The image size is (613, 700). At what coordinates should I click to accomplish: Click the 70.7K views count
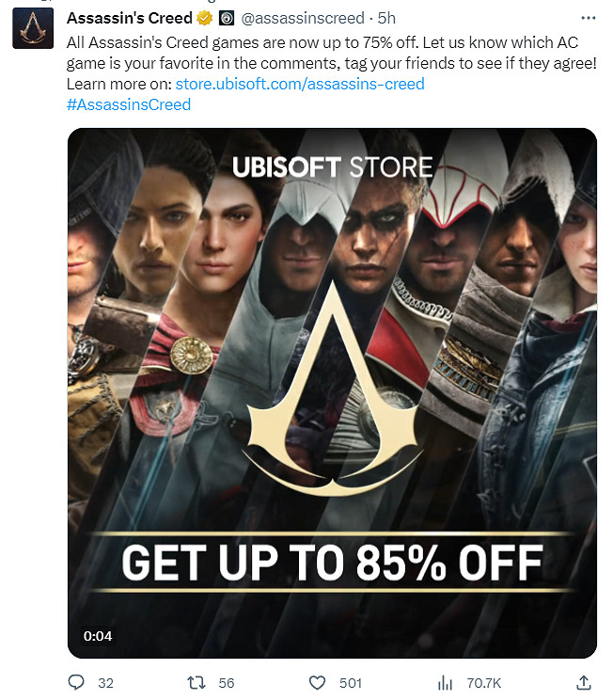click(484, 683)
